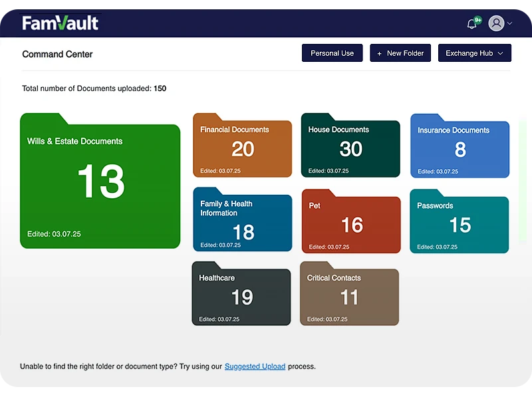The image size is (532, 399).
Task: Click the light green strip at right edge
Action: 523,180
